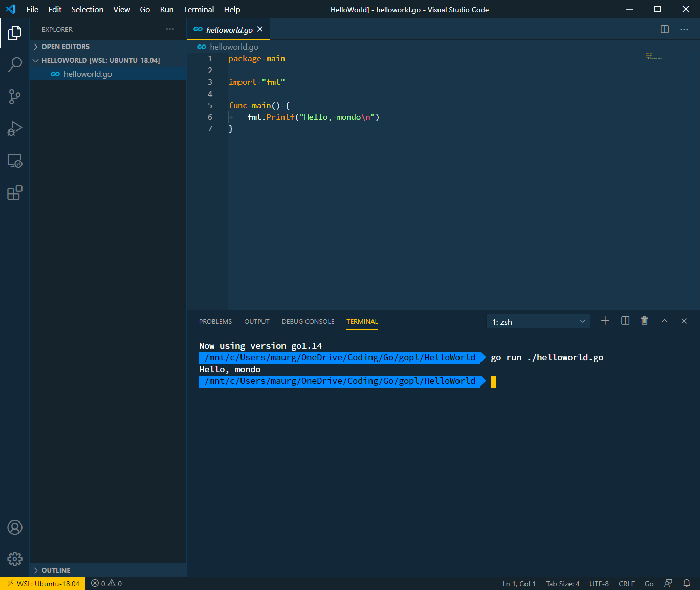Viewport: 700px width, 590px height.
Task: Open the Accounts icon in activity bar
Action: tap(15, 527)
